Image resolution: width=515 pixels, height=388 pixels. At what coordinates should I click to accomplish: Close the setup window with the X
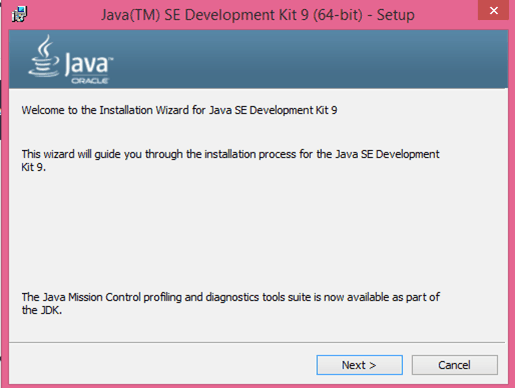[493, 11]
